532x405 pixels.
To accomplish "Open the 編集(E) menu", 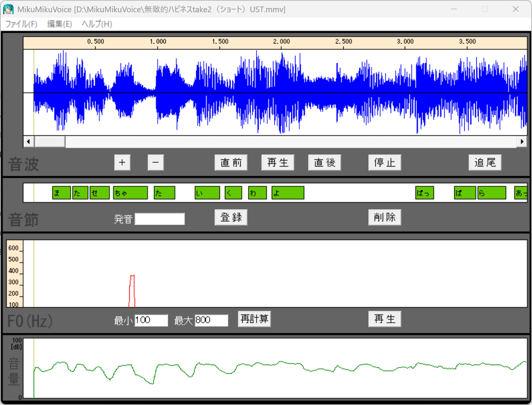I will (59, 24).
